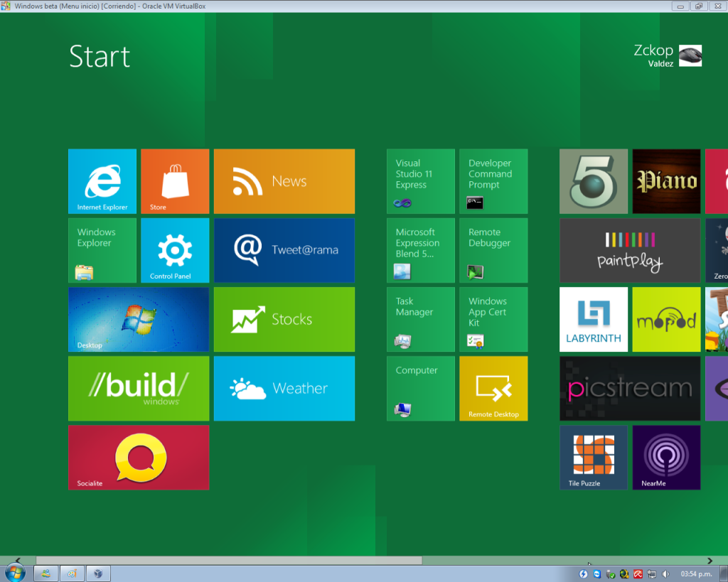Open the Desktop tile
The height and width of the screenshot is (582, 728).
(x=139, y=319)
